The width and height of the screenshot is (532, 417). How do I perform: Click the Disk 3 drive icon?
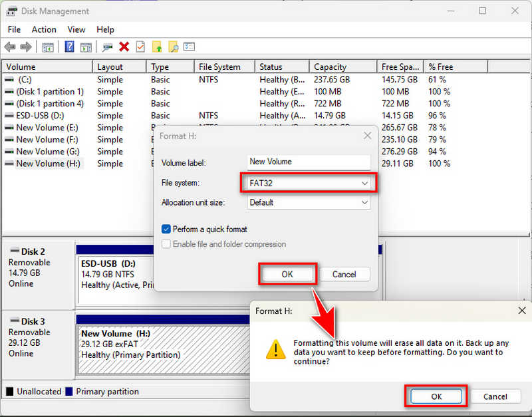pos(15,321)
